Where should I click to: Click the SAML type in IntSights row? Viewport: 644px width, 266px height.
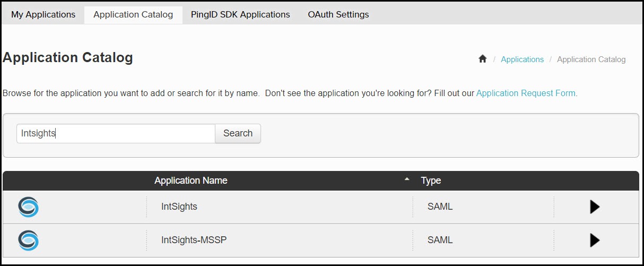440,207
